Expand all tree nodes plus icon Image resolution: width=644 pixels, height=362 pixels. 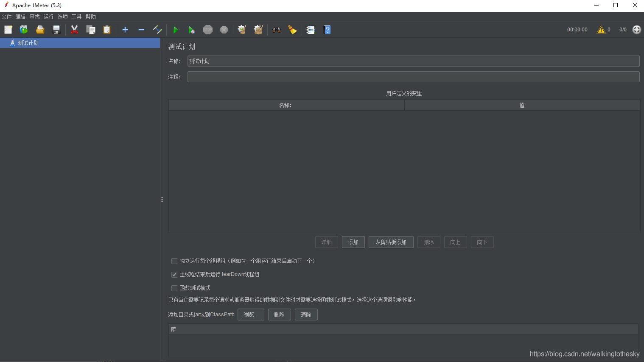(125, 30)
